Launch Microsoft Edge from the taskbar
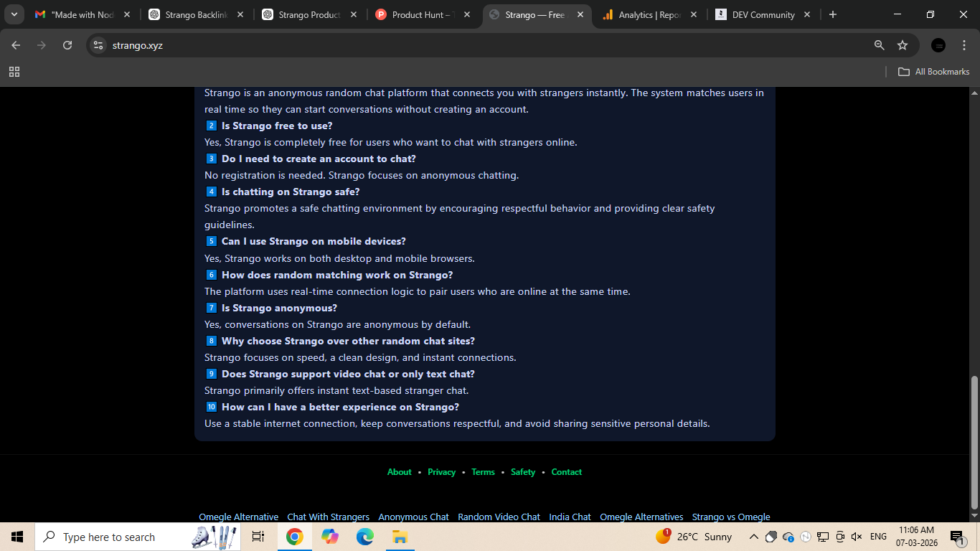This screenshot has height=551, width=980. (364, 536)
